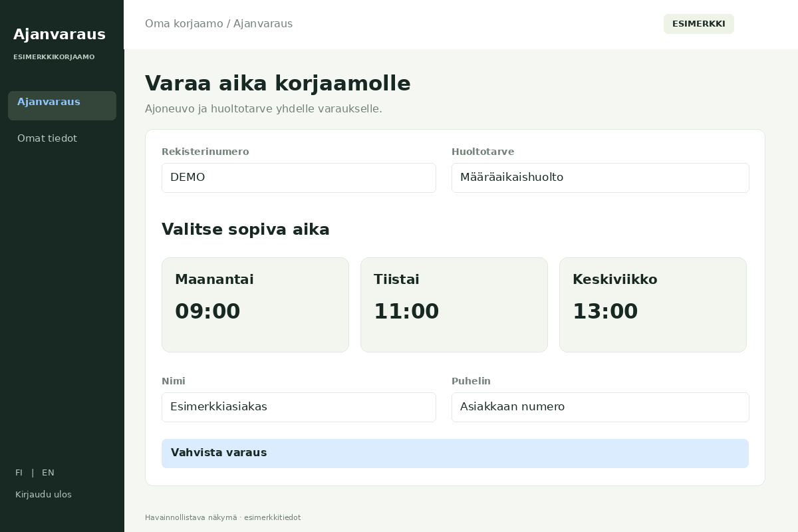Click Kirjaudu ulos to log out
Viewport: 798px width, 532px height.
point(43,495)
